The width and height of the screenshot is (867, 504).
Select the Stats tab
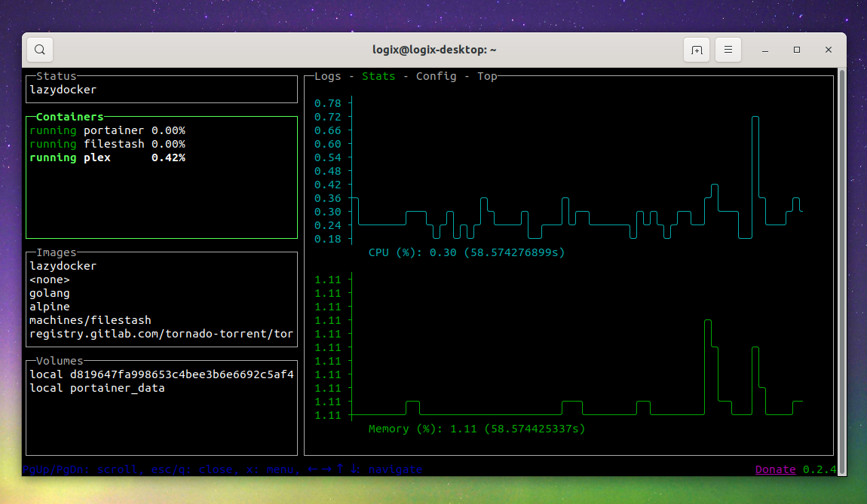(378, 76)
